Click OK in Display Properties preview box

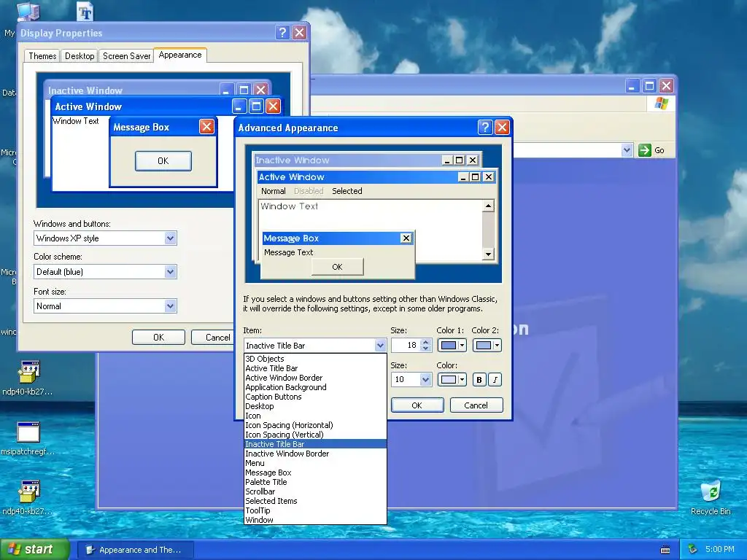point(163,161)
